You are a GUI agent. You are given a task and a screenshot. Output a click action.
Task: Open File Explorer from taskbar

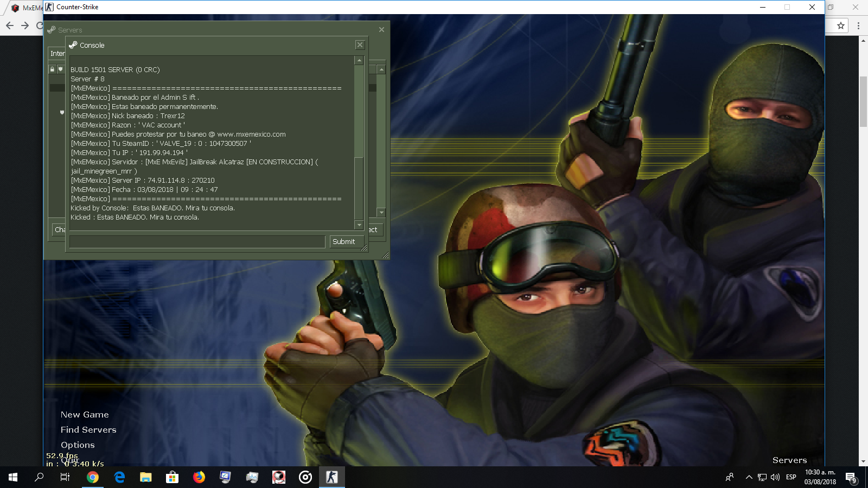(x=146, y=477)
